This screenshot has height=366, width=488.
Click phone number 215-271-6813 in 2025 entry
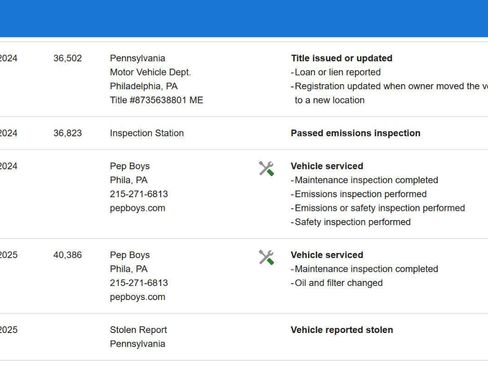pyautogui.click(x=139, y=283)
